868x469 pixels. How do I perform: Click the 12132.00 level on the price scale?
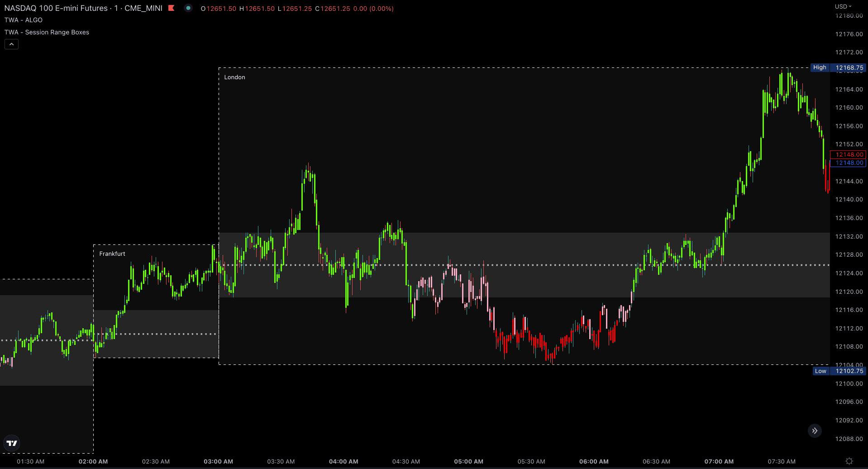pos(849,236)
